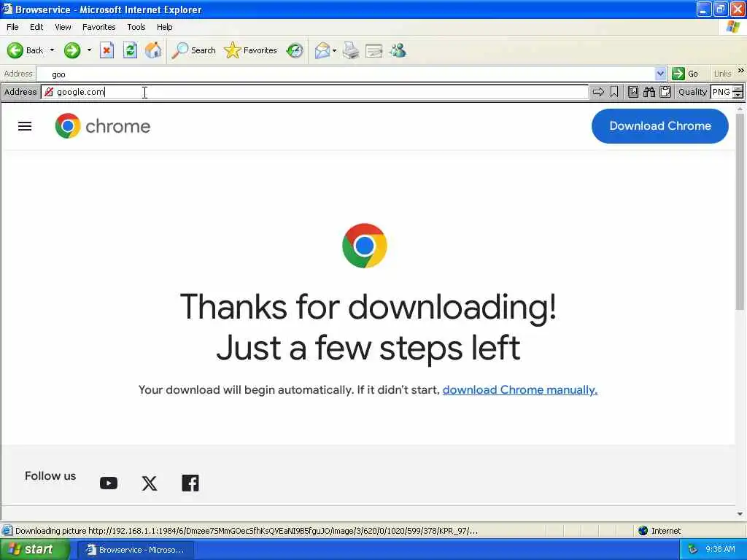
Task: Click the Browservice go arrow icon
Action: [x=598, y=92]
